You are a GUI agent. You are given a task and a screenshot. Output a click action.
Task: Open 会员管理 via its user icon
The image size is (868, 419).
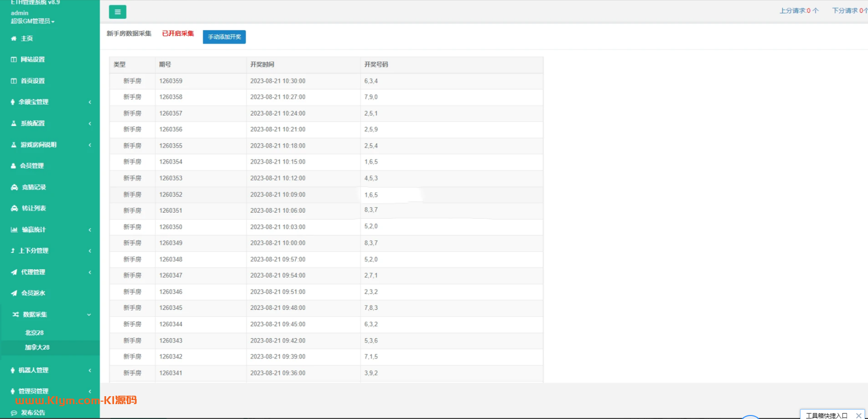tap(14, 166)
